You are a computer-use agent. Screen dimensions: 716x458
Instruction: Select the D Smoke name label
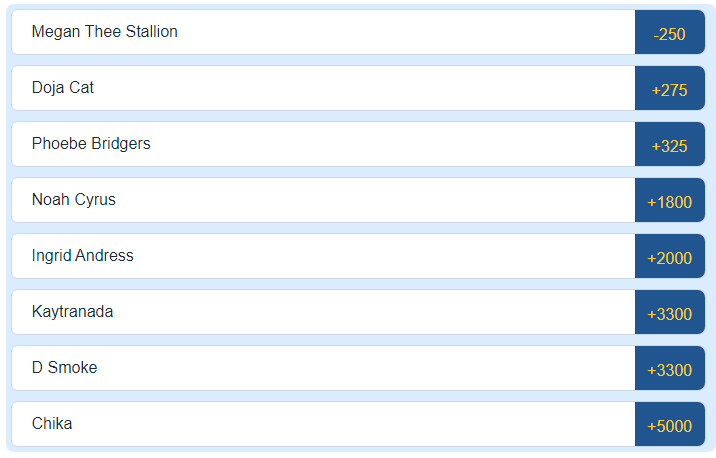64,368
